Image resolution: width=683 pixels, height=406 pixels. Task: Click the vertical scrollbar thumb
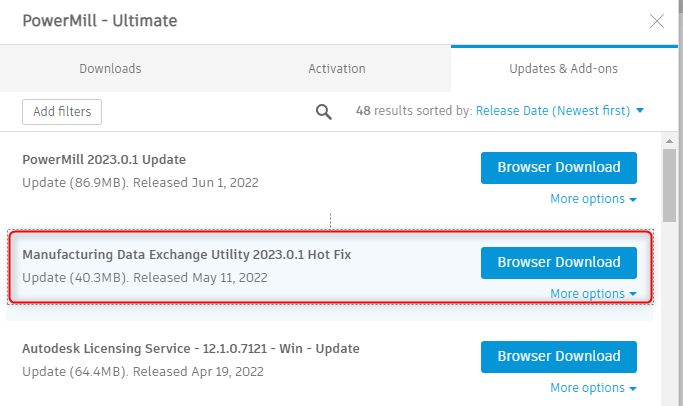click(670, 185)
